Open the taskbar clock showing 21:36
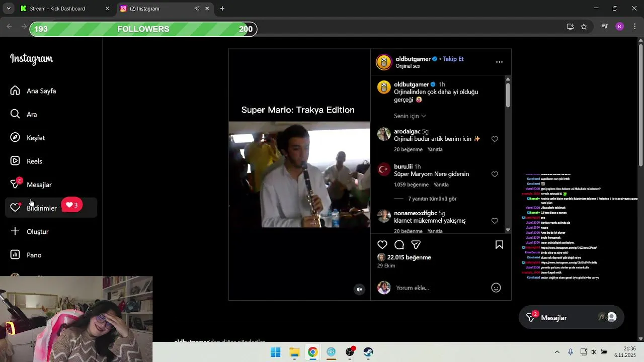Screen dimensions: 644x362 (x=625, y=352)
